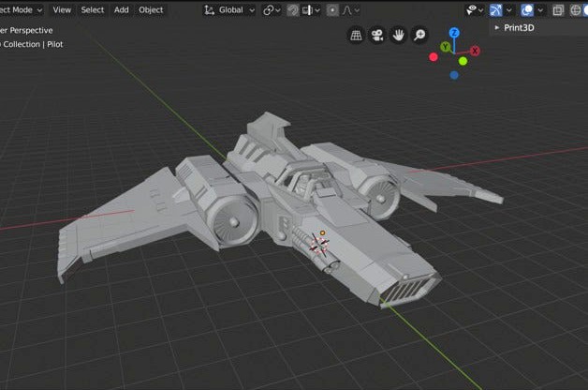Open the viewport visibility and selectability dropdown
Viewport: 588px width, 390px height.
474,10
